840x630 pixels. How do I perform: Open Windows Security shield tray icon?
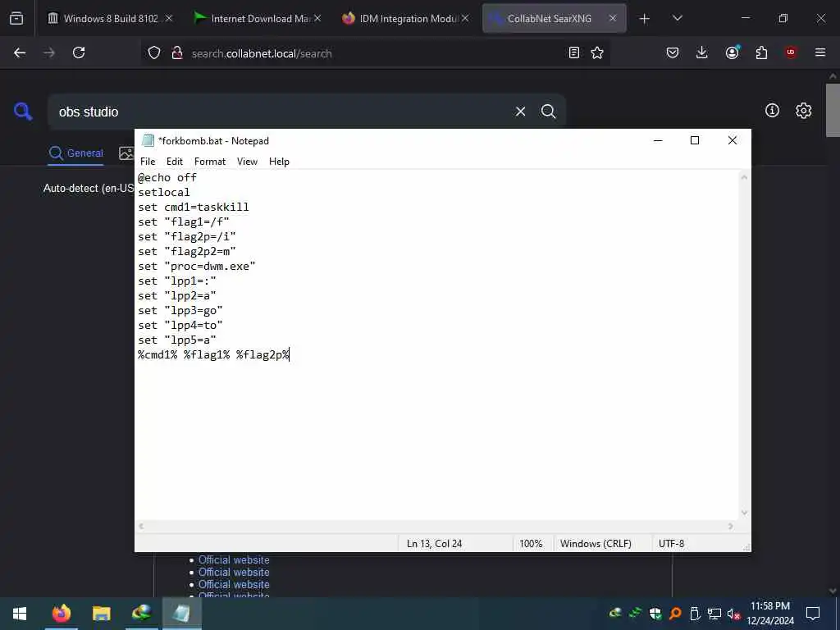click(x=655, y=614)
